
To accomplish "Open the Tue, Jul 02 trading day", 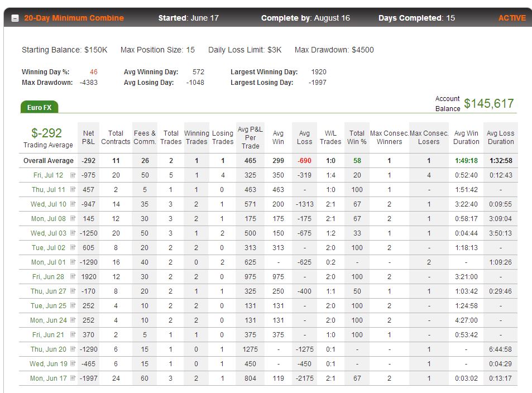I will pos(48,248).
